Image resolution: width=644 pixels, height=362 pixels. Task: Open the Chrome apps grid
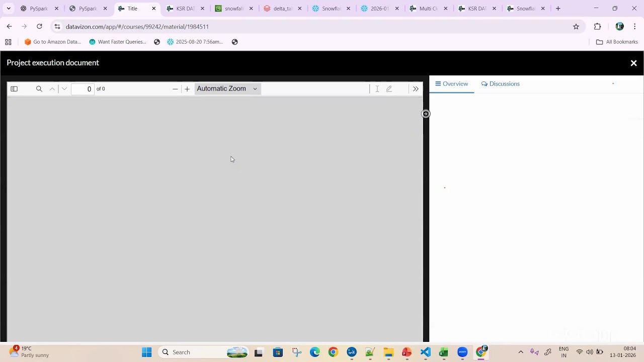pos(8,42)
